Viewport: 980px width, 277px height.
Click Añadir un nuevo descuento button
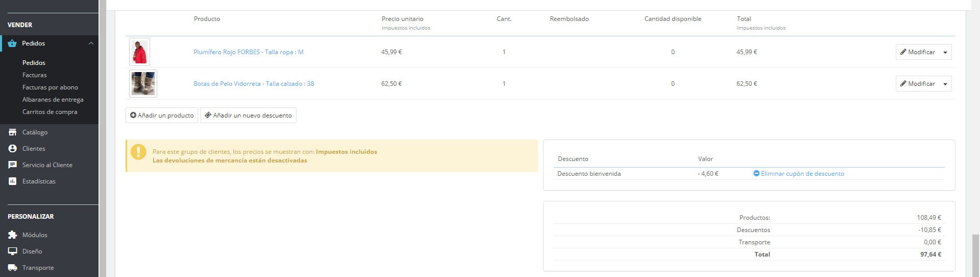248,116
